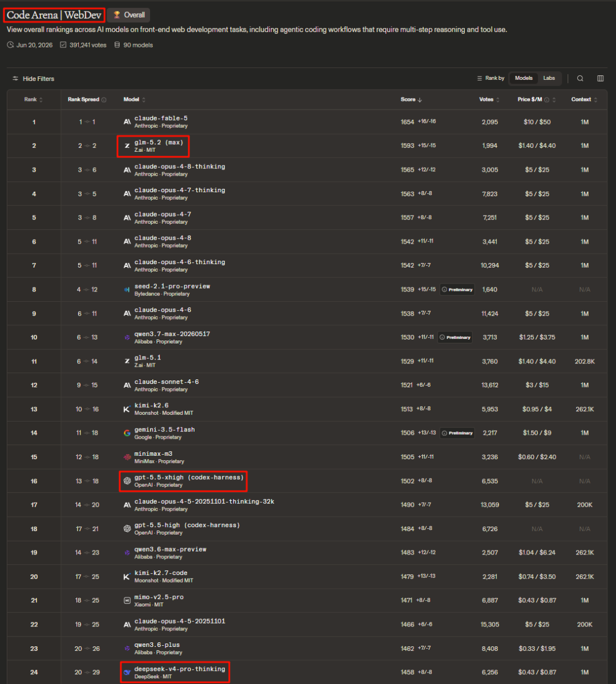Click price $1.40 / $4.40 in glm-5.1 row
The height and width of the screenshot is (684, 616).
537,361
